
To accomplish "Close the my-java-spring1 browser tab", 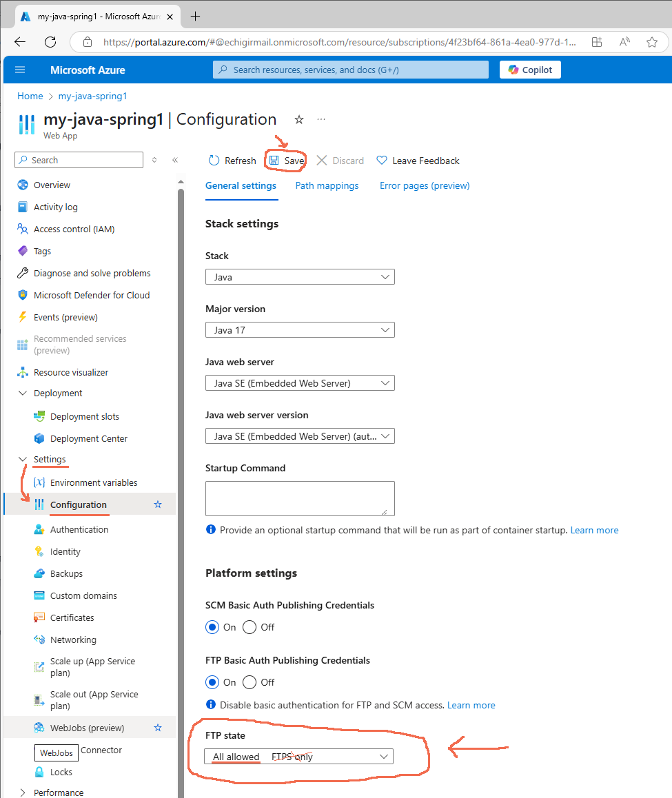I will pos(170,17).
